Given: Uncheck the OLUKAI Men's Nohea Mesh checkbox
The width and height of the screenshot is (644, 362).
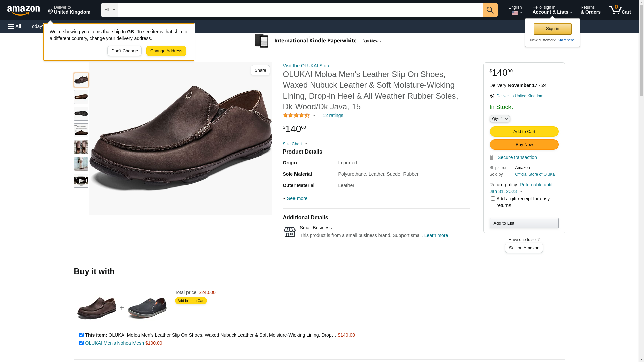Looking at the screenshot, I should point(81,343).
